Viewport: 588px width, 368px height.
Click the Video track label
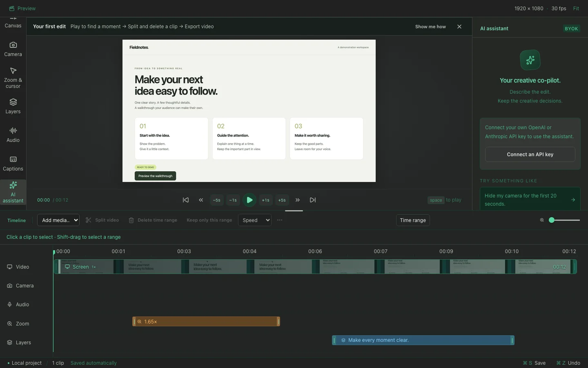click(x=18, y=267)
